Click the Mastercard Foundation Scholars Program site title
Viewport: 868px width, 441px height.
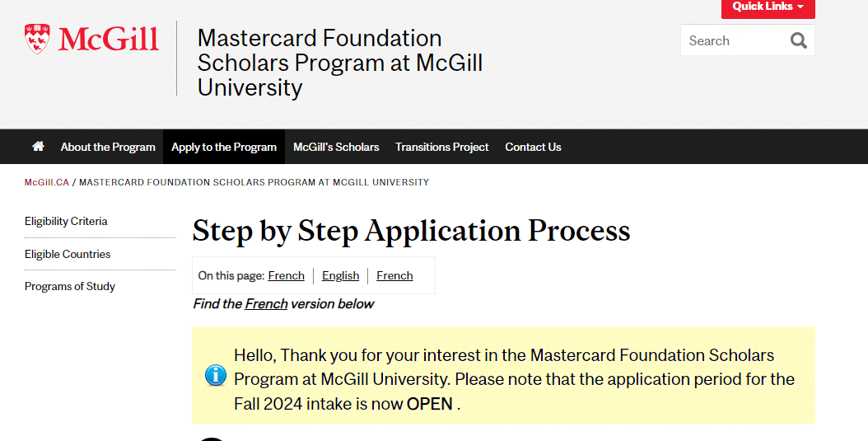339,63
